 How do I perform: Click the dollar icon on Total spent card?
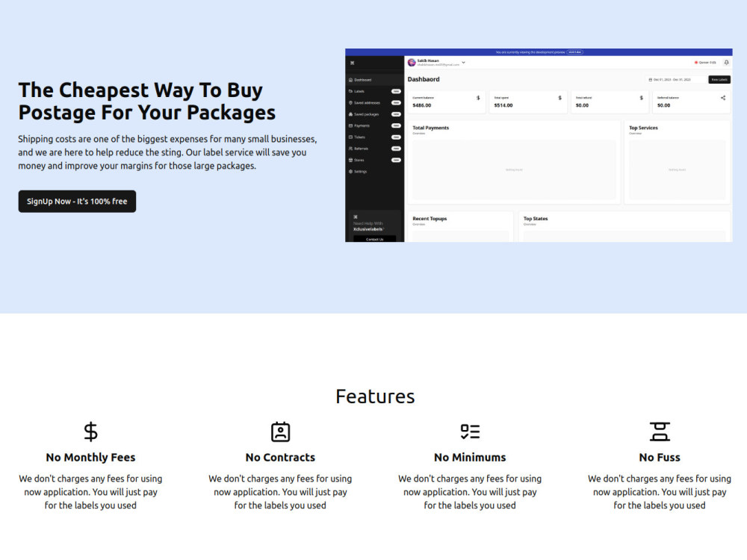click(x=560, y=98)
